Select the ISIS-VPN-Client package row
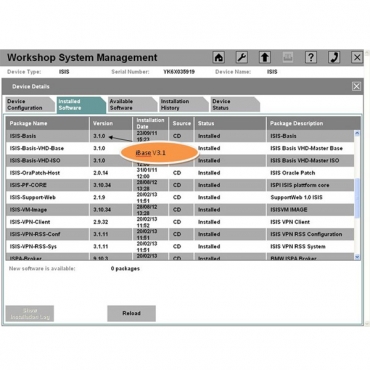The width and height of the screenshot is (370, 370). tap(180, 222)
